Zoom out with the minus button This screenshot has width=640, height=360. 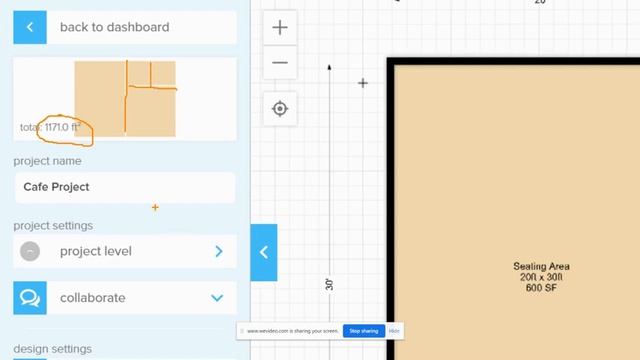coord(280,62)
